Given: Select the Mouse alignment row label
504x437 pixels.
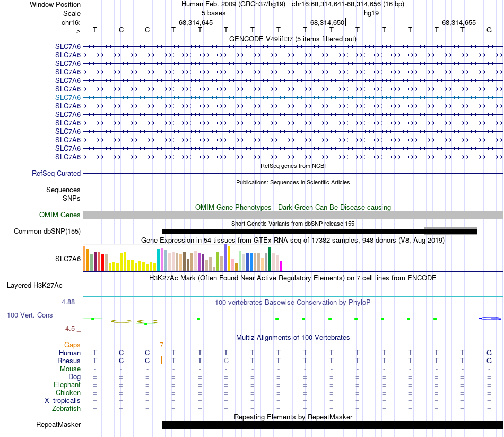Looking at the screenshot, I should [x=70, y=369].
